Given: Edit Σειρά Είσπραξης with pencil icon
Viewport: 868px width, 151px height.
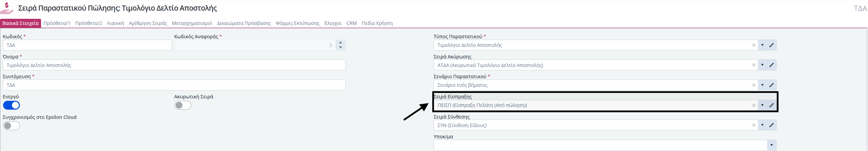Looking at the screenshot, I should pyautogui.click(x=771, y=105).
